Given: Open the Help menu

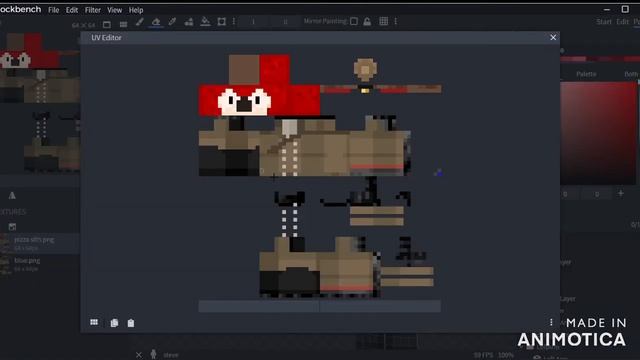Looking at the screenshot, I should [136, 10].
